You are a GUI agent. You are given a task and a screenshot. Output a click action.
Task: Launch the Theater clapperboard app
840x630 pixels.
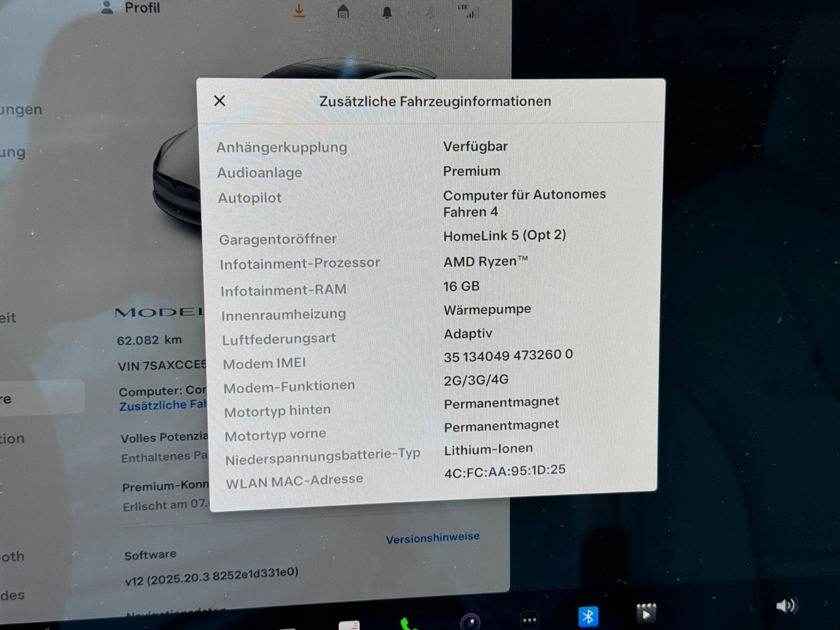tap(646, 613)
